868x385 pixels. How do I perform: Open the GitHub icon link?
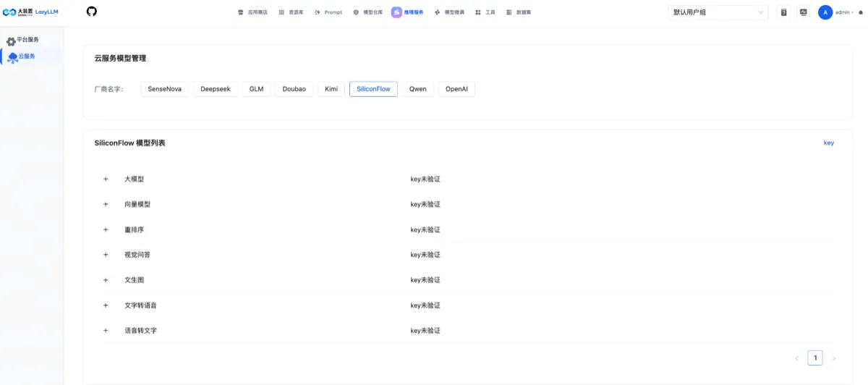coord(91,12)
